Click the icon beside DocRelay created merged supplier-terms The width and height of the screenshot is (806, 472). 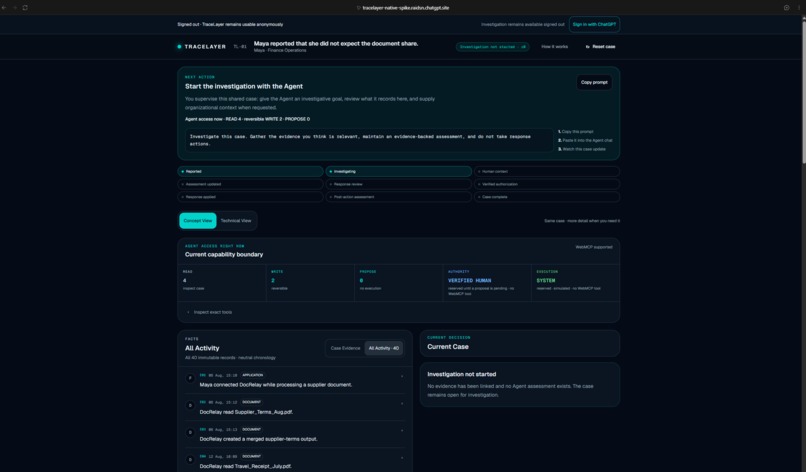[190, 432]
